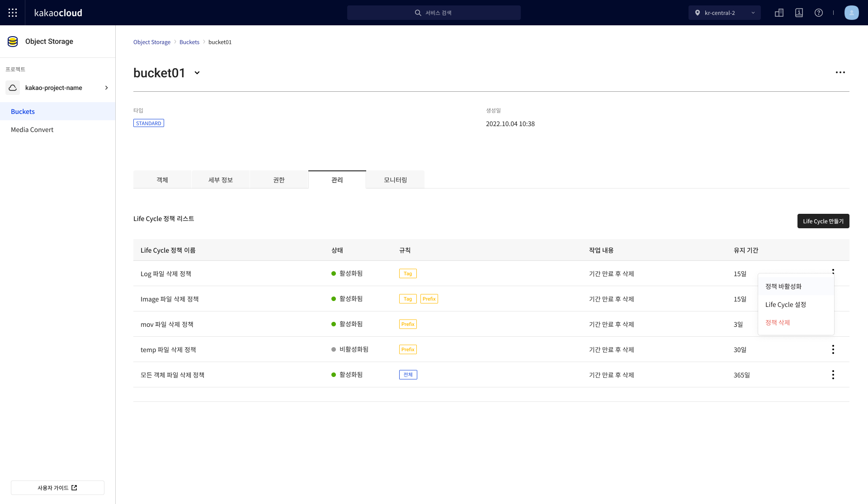Viewport: 868px width, 504px height.
Task: Open the 사용자 가이드 link button
Action: pyautogui.click(x=57, y=488)
